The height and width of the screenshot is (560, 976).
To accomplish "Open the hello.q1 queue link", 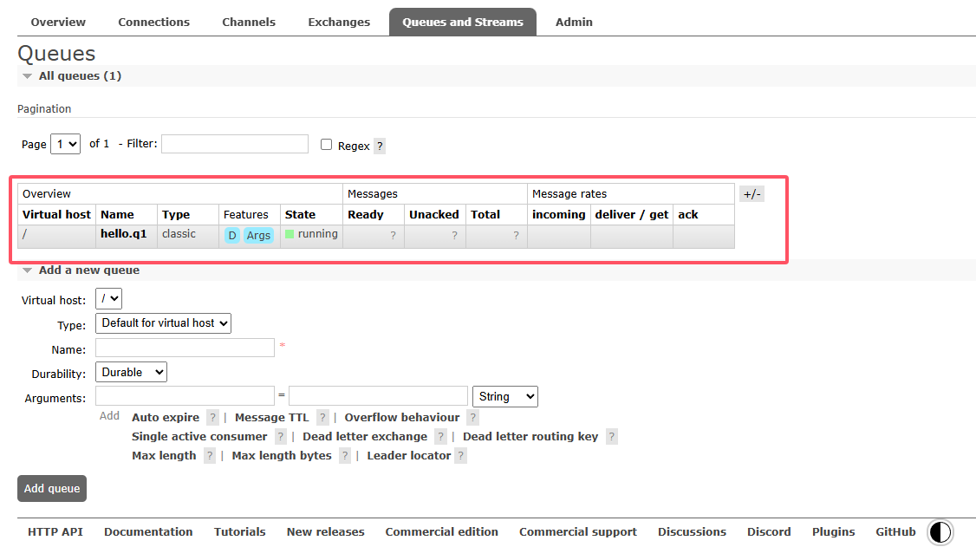I will coord(124,234).
